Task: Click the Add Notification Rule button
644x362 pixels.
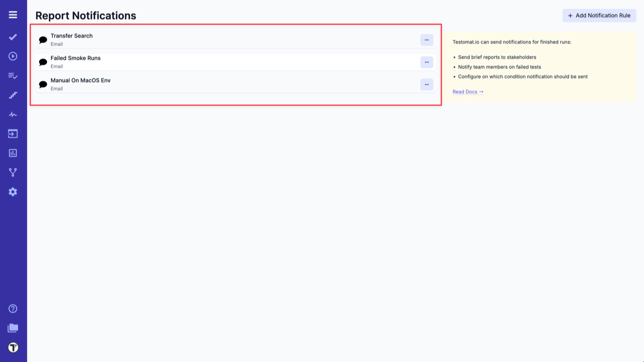Action: [599, 15]
